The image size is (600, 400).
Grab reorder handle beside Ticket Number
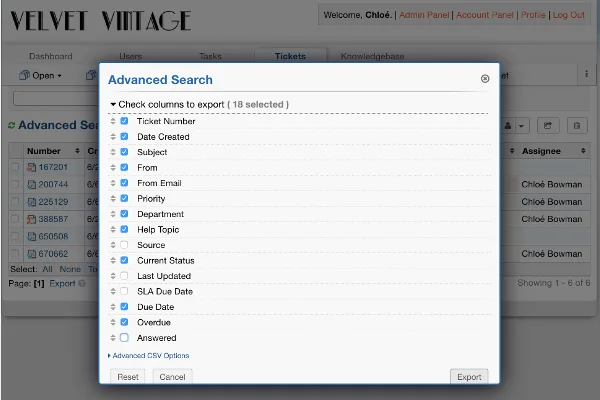(113, 121)
